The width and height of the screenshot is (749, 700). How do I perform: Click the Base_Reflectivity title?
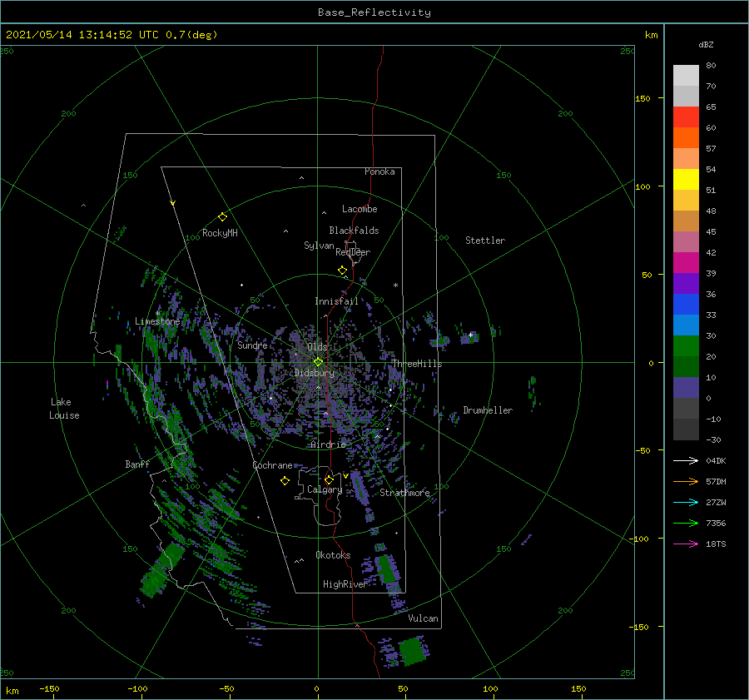click(x=374, y=12)
